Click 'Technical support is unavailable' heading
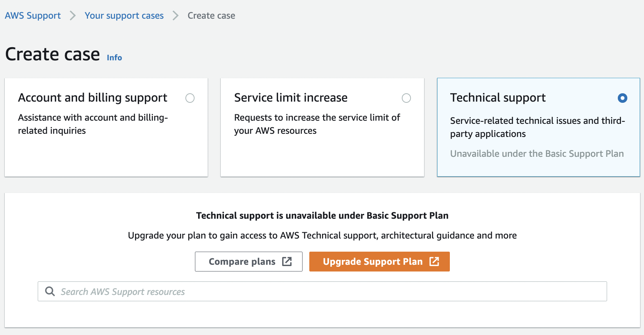The width and height of the screenshot is (644, 335). [x=322, y=216]
